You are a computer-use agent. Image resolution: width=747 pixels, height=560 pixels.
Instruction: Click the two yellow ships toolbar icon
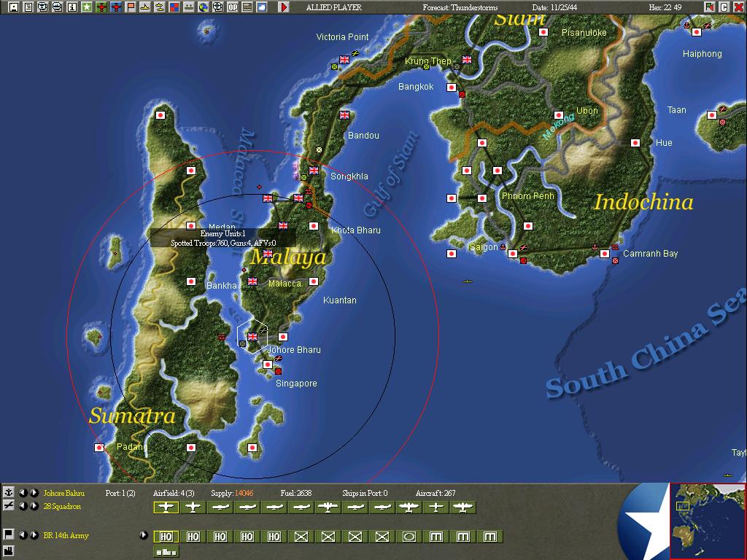pos(160,7)
